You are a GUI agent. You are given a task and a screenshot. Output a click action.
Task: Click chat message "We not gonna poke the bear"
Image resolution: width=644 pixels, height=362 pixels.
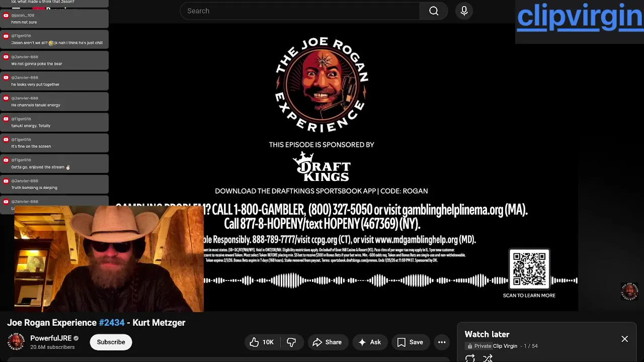click(x=37, y=64)
